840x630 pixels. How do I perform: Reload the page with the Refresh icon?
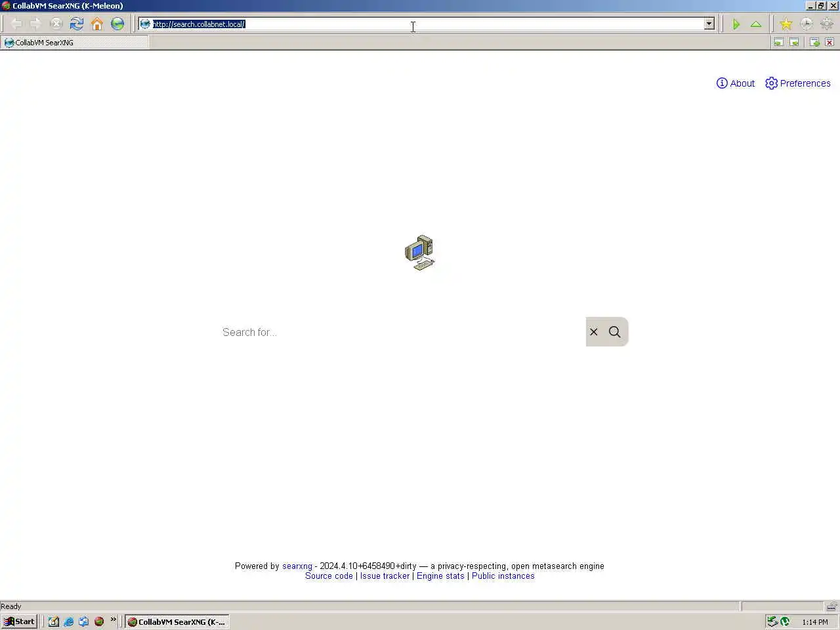(x=77, y=24)
